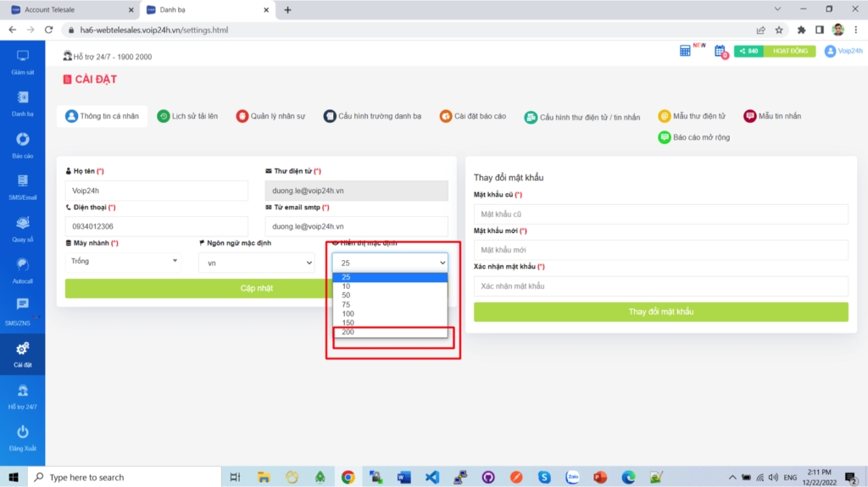868x487 pixels.
Task: Switch to Lịch sử tải lên tab
Action: (186, 116)
